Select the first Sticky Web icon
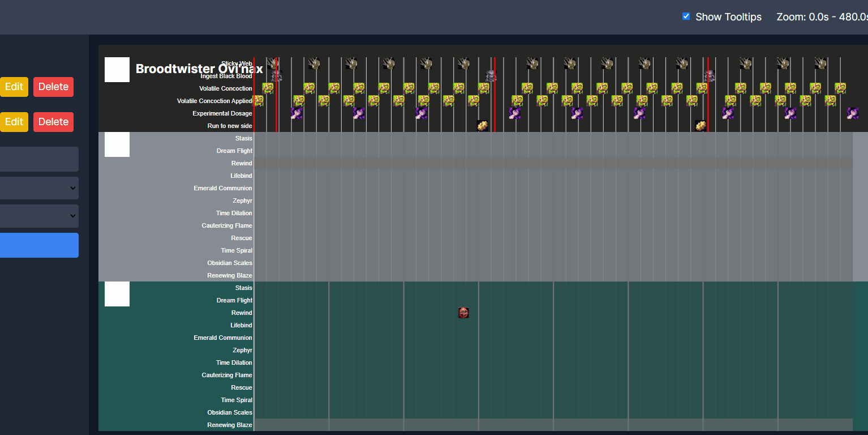The height and width of the screenshot is (435, 868). (x=273, y=63)
